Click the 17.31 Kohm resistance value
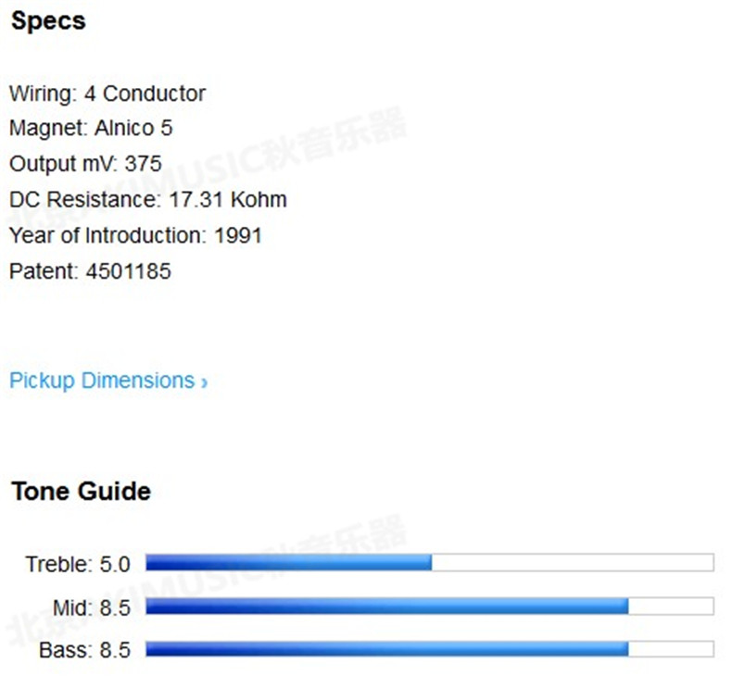 [x=228, y=199]
